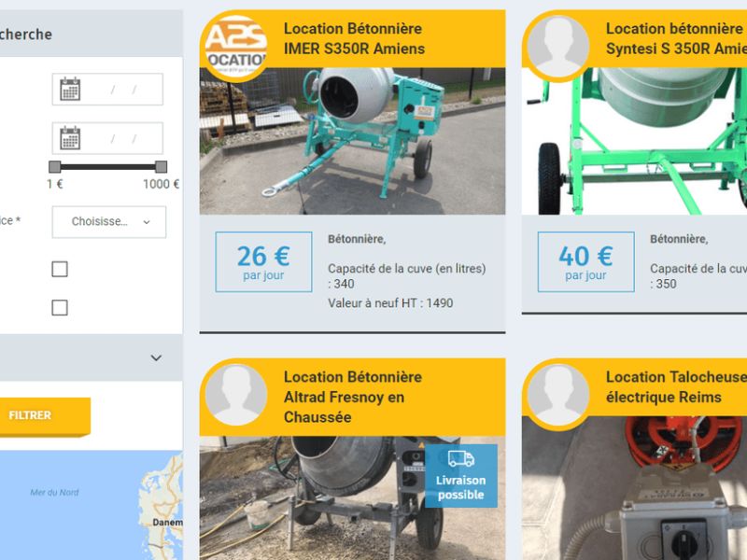Screen dimensions: 747x560
Task: Click the FILTRER button
Action: pyautogui.click(x=43, y=415)
